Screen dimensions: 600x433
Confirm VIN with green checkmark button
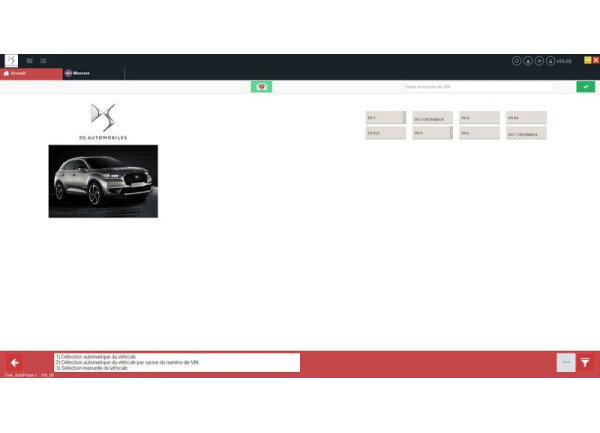[x=585, y=87]
